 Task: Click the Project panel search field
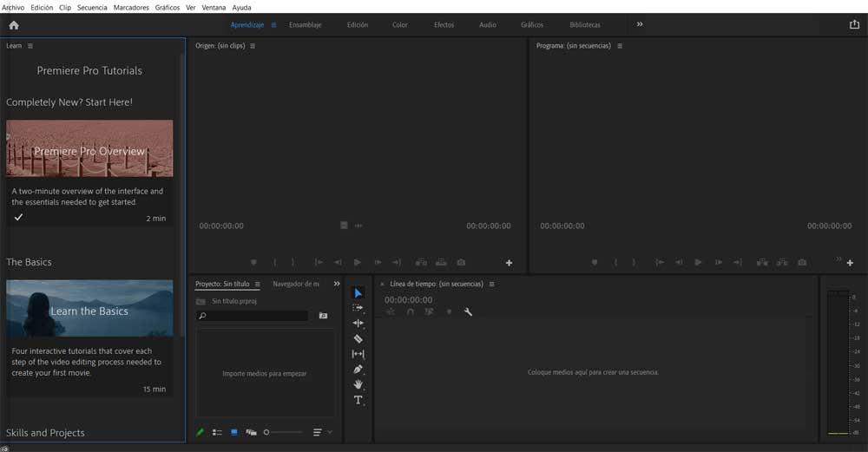coord(253,316)
